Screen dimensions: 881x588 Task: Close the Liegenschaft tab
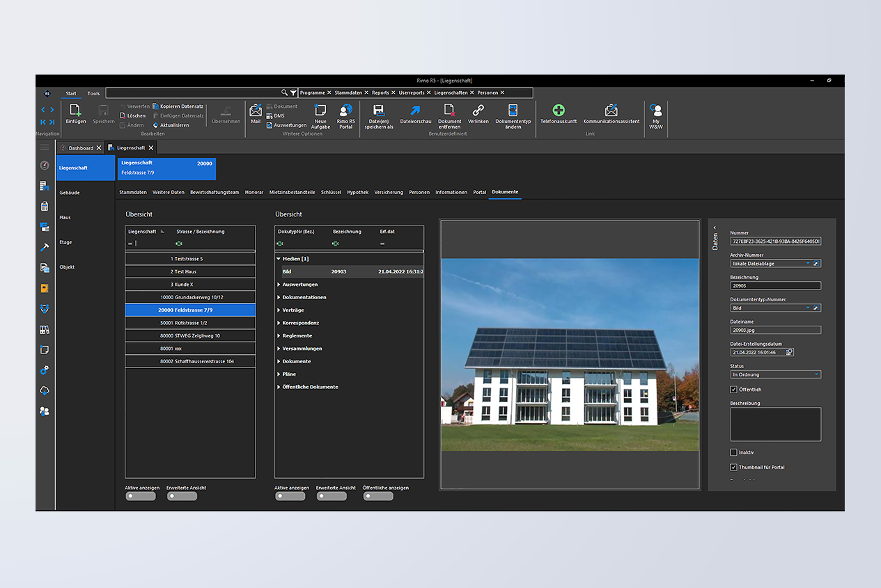151,148
